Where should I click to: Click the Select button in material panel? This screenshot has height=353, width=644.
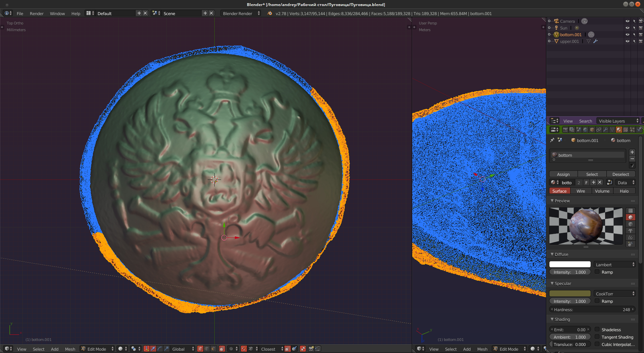click(x=592, y=174)
